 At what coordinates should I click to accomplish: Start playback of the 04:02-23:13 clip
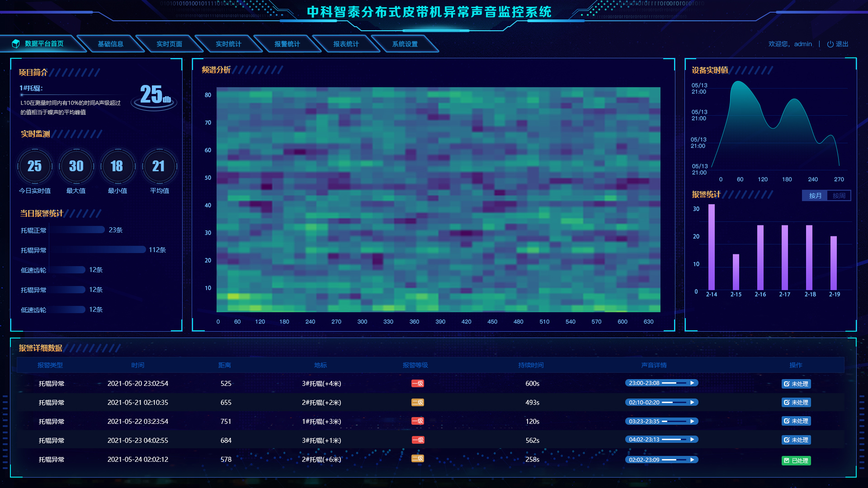(692, 439)
